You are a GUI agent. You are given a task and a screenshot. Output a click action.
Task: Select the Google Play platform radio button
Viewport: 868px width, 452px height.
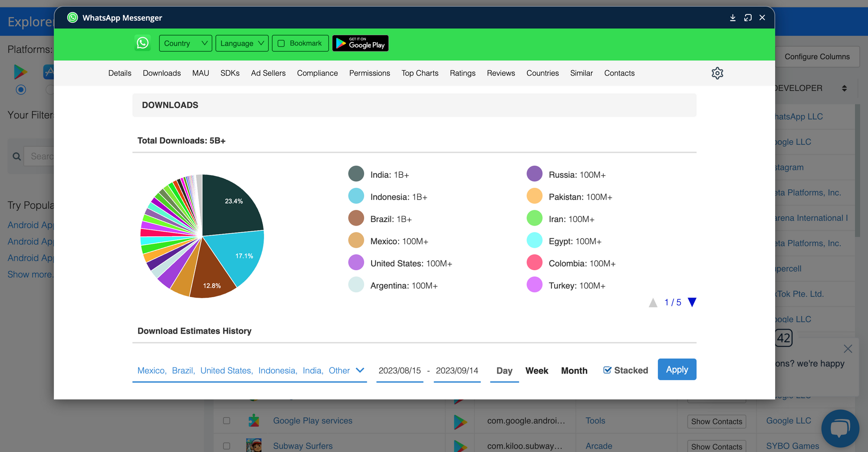pos(21,90)
